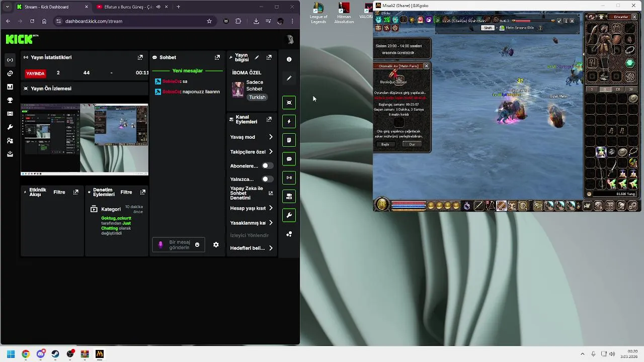Click the Başla button in the game

tap(385, 144)
